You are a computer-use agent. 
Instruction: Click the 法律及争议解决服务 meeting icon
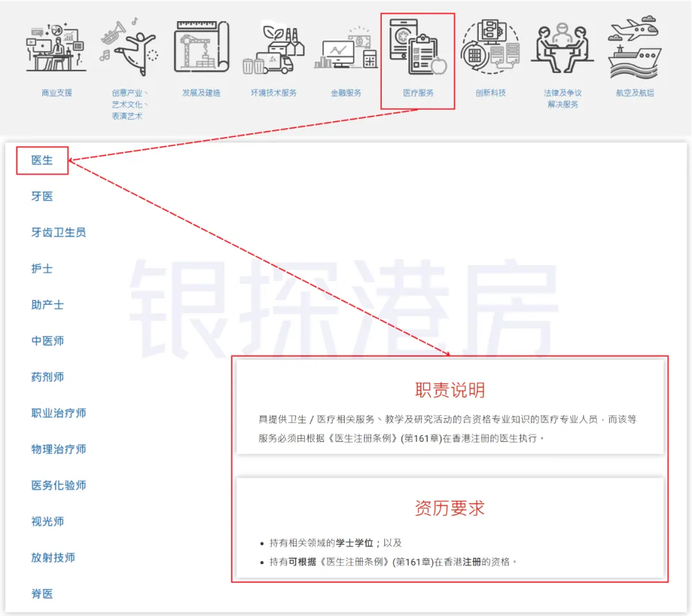pos(563,48)
